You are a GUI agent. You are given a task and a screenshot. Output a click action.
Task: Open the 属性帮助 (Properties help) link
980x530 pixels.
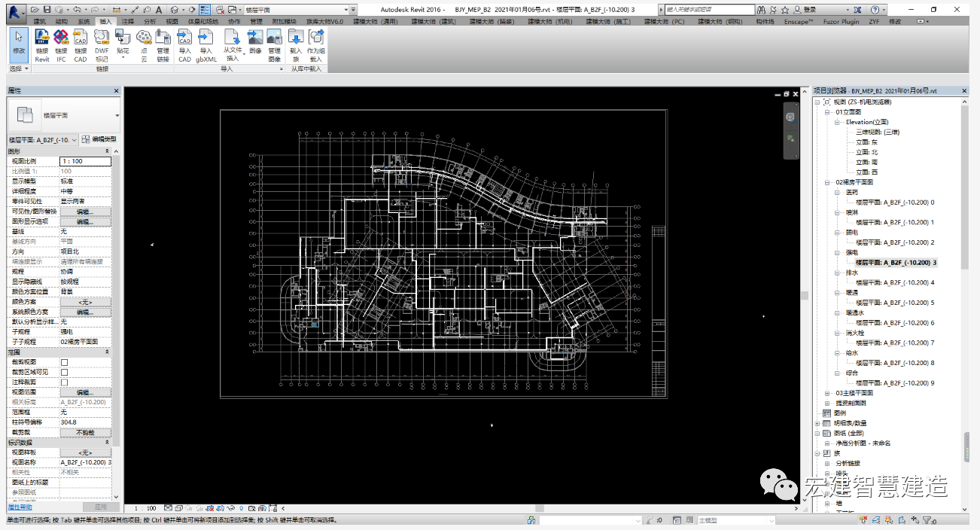(20, 507)
